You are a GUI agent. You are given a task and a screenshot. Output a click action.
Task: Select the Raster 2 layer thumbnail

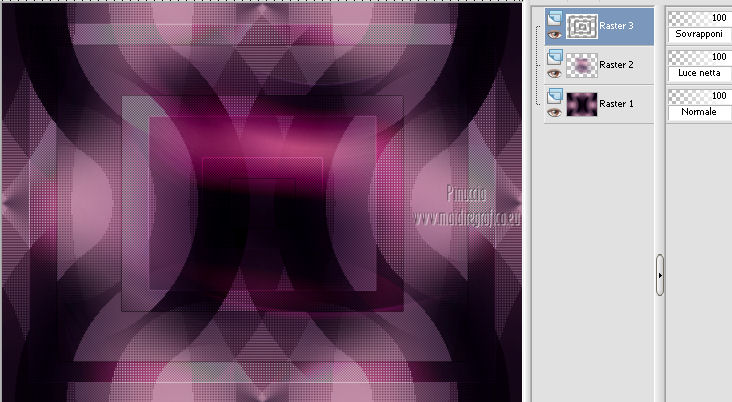[x=582, y=65]
